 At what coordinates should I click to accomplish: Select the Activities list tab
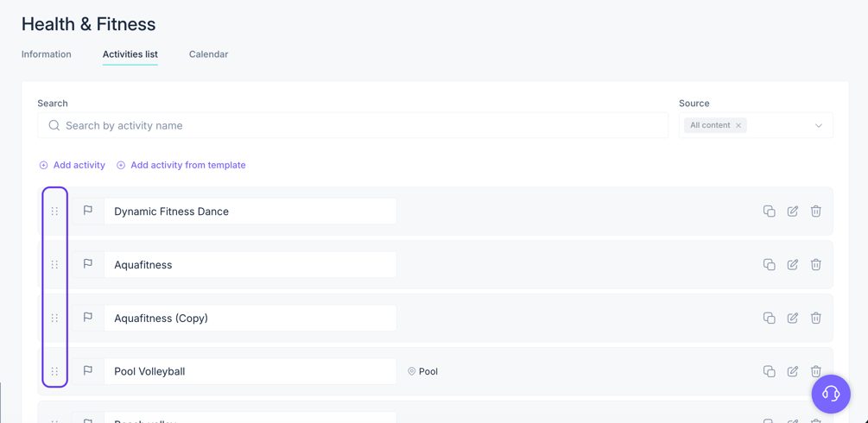tap(130, 54)
